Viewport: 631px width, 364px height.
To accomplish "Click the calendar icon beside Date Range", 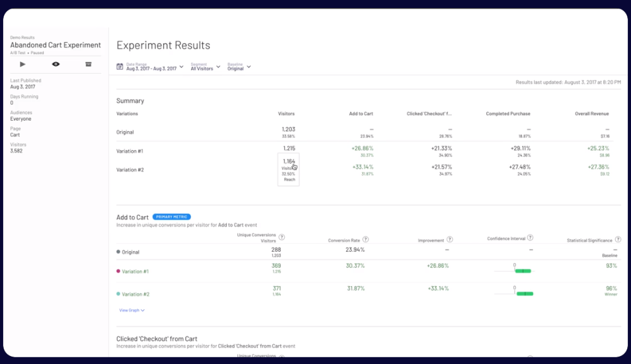I will point(120,67).
